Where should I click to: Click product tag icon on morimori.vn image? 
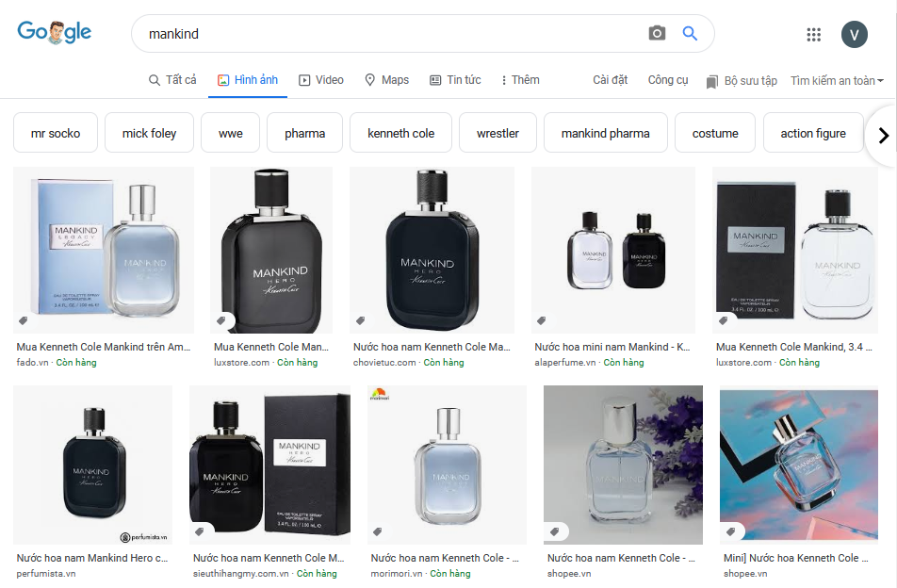coord(378,531)
